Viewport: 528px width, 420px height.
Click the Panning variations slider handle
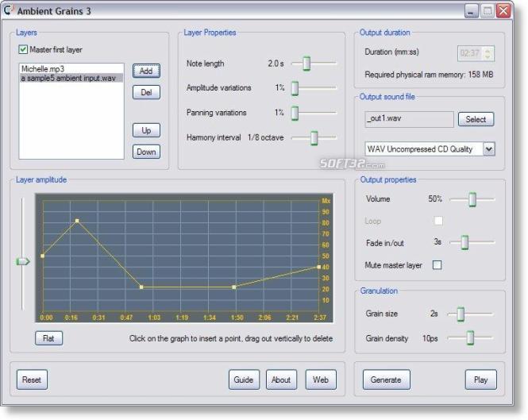coord(295,113)
